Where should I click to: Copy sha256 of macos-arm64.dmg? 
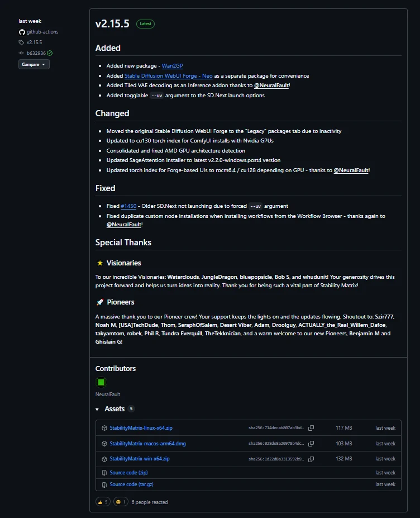point(311,443)
